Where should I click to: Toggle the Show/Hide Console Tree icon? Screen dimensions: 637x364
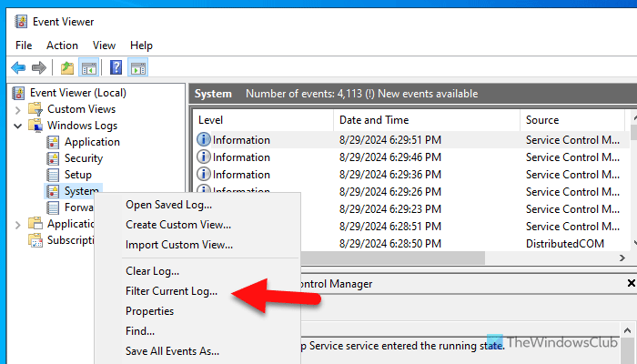click(x=89, y=67)
